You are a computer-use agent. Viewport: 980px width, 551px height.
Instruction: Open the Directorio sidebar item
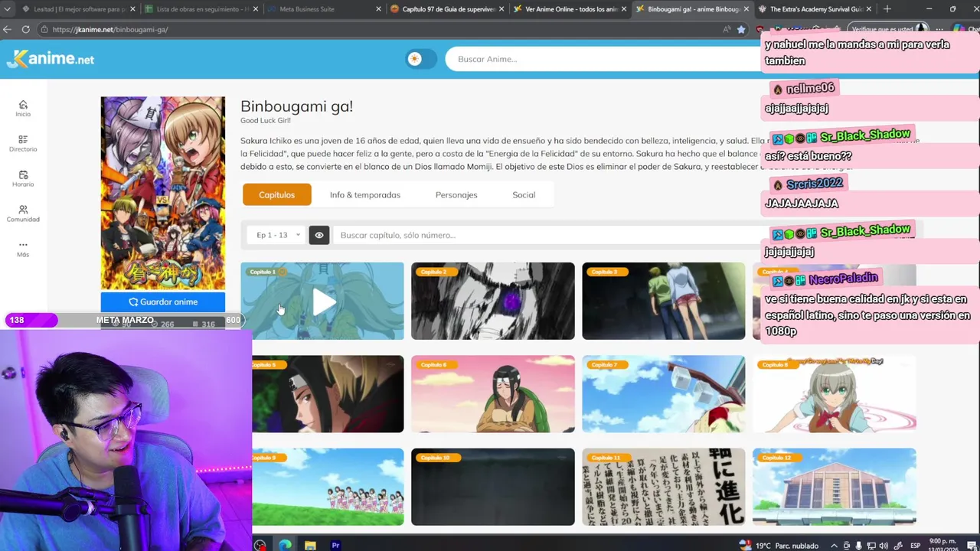click(x=23, y=144)
